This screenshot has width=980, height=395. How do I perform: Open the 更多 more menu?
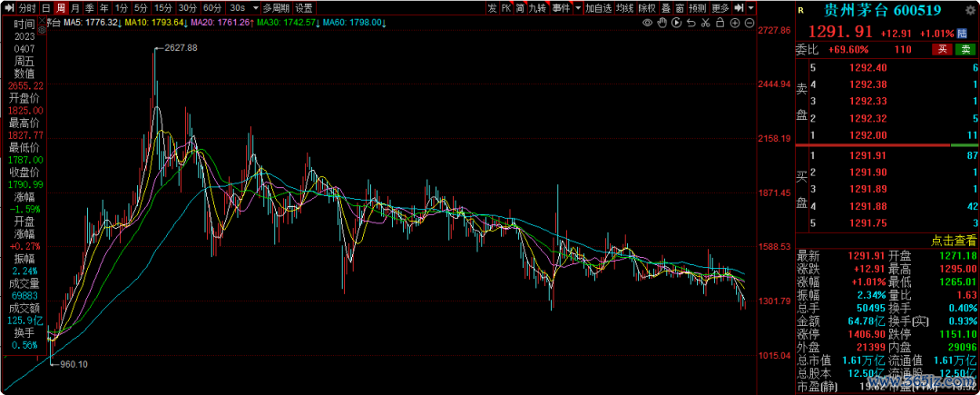click(x=720, y=8)
